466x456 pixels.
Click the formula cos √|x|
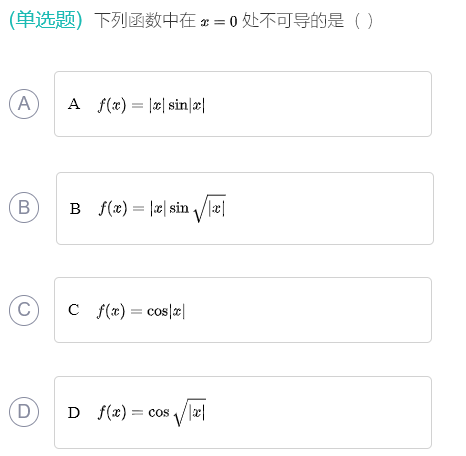[177, 412]
